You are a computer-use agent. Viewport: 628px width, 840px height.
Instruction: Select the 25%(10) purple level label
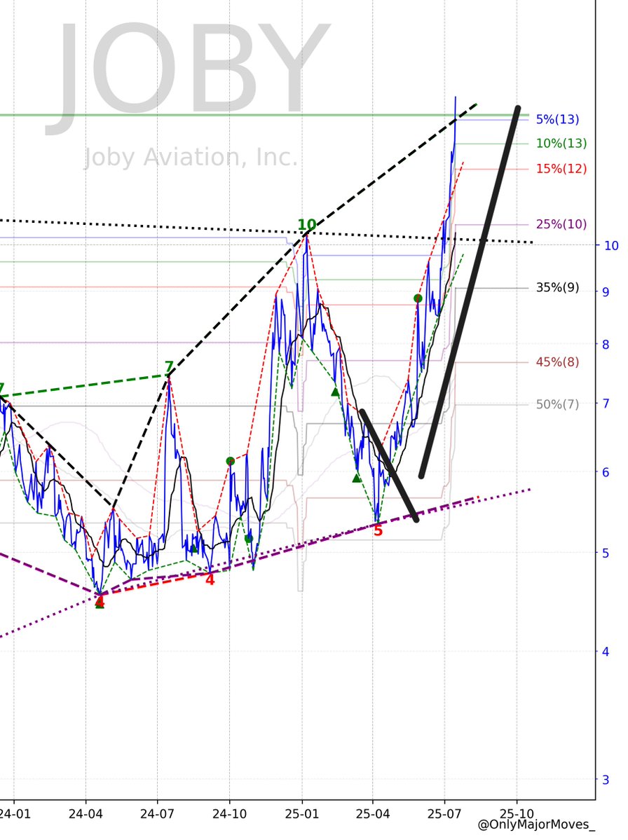(561, 224)
